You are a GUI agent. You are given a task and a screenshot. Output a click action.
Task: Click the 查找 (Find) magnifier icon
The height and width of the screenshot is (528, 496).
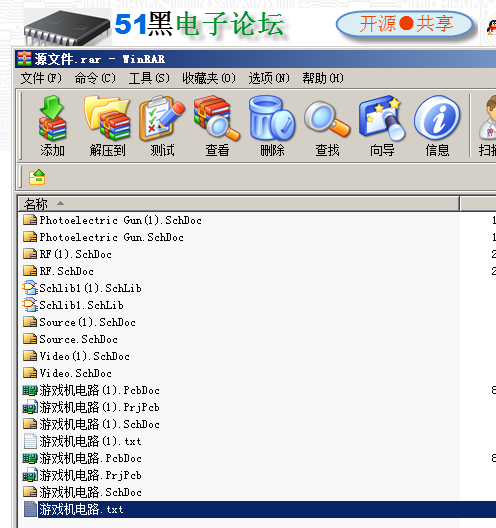tap(327, 119)
